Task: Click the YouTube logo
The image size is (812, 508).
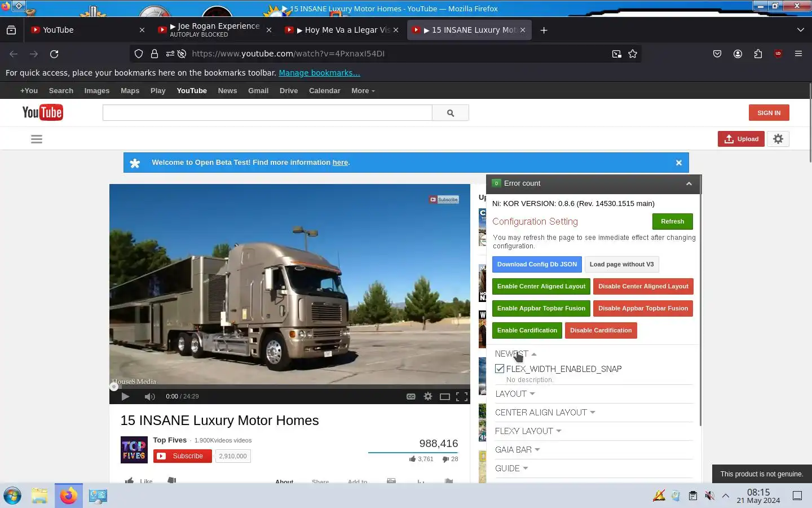Action: coord(42,112)
